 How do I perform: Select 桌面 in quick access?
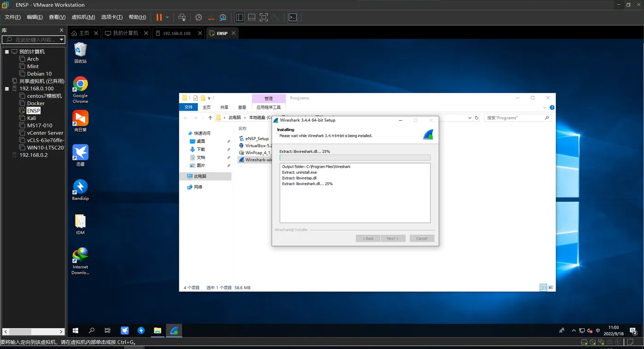pyautogui.click(x=201, y=141)
